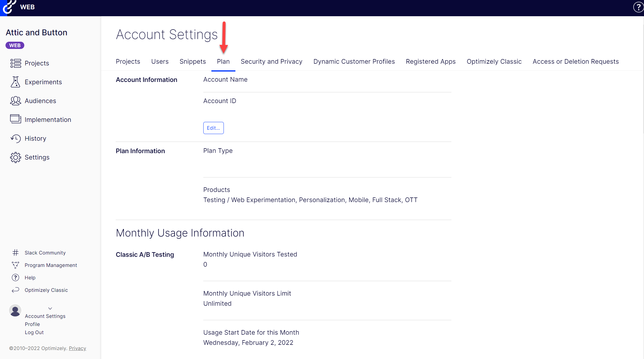Go to the Registered Apps tab

[x=431, y=62]
